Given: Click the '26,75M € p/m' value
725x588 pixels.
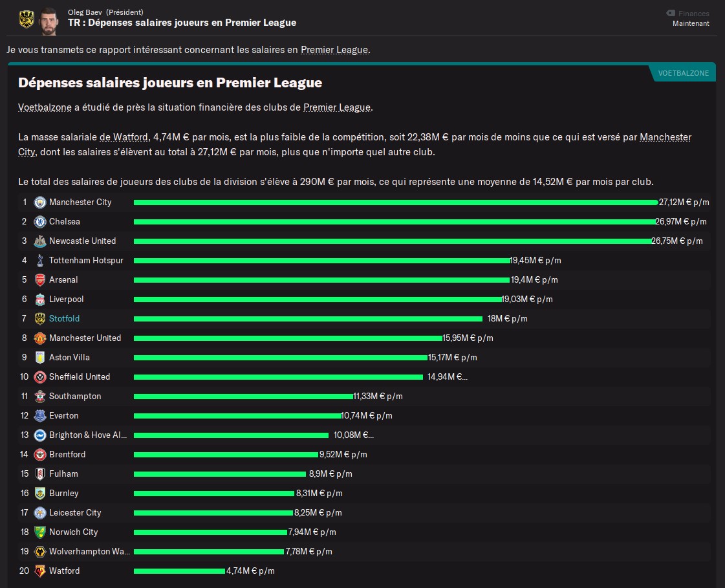Looking at the screenshot, I should [677, 241].
